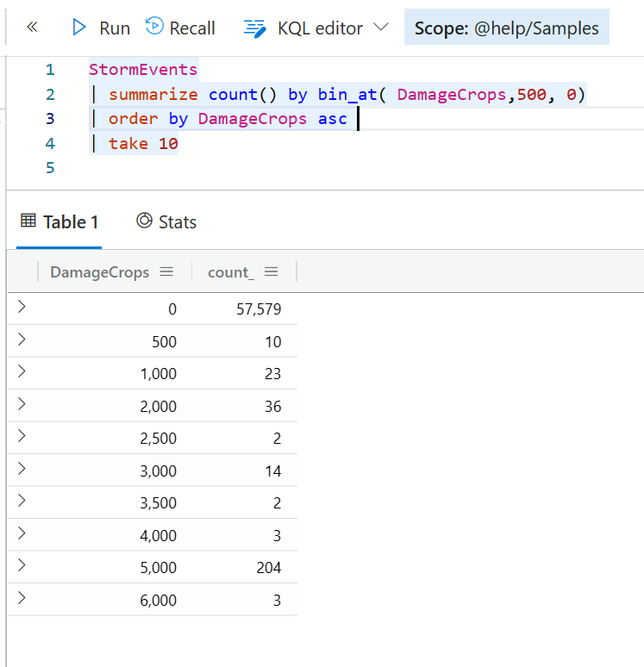Click the Table 1 grid icon
644x667 pixels.
[28, 221]
